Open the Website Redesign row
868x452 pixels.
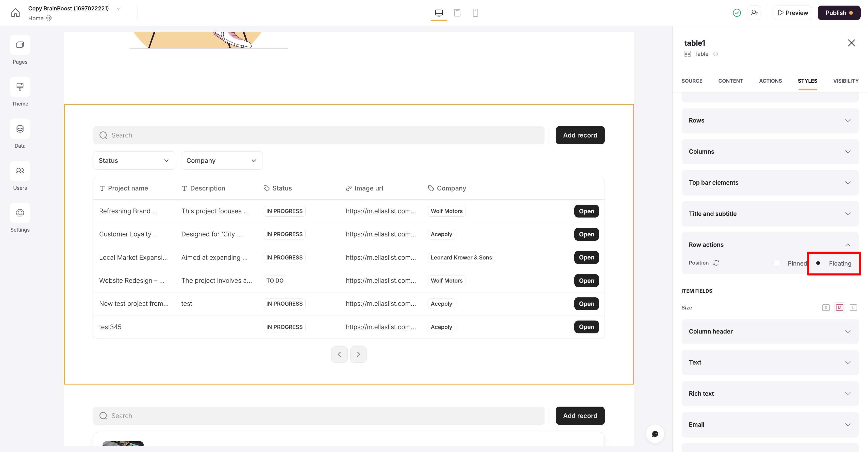(586, 281)
